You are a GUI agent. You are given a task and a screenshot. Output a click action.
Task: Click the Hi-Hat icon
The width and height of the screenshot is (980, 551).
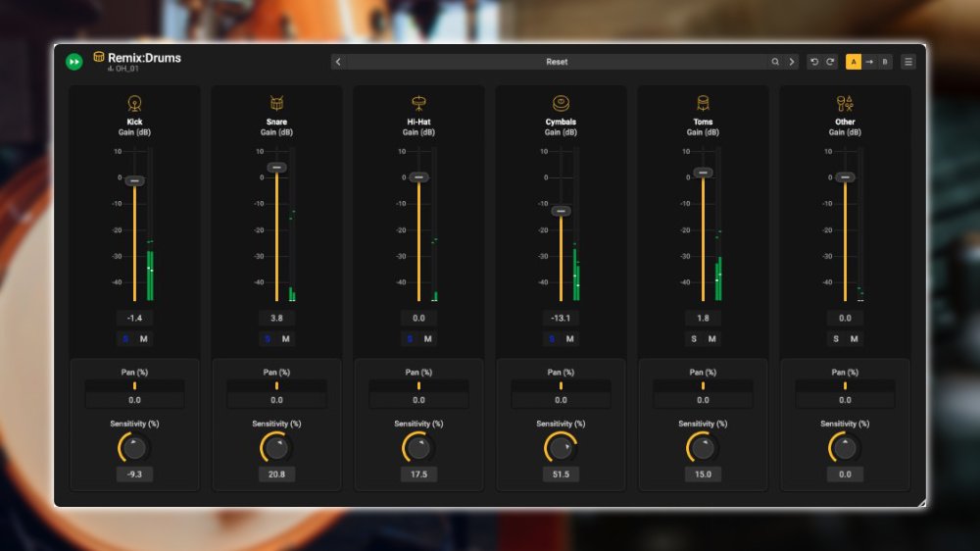point(418,103)
